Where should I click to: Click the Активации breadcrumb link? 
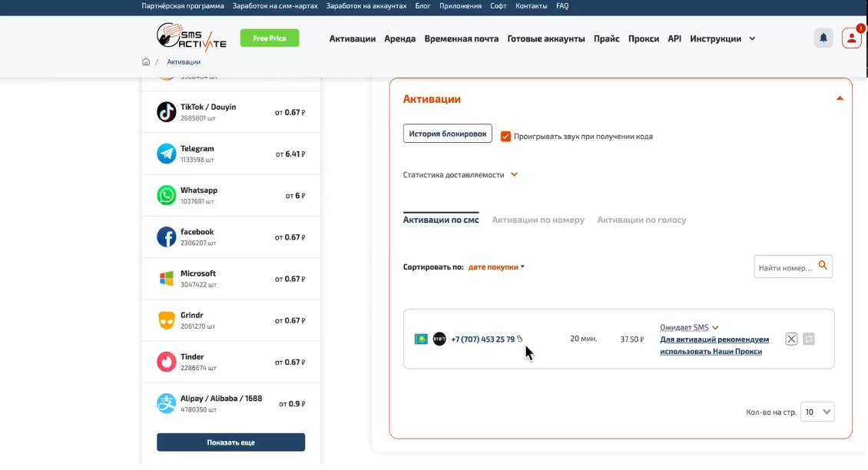[x=184, y=62]
